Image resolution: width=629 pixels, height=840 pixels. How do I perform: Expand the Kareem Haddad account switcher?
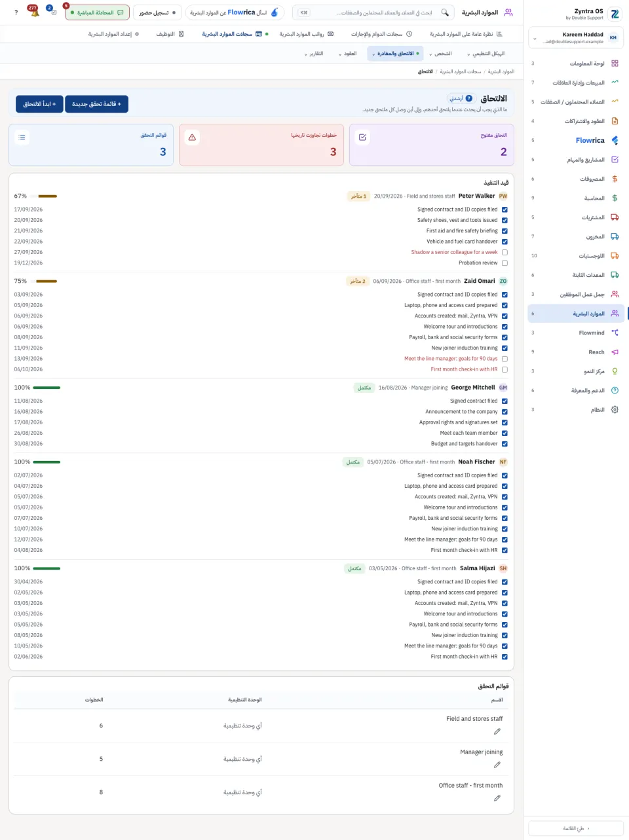coord(576,38)
